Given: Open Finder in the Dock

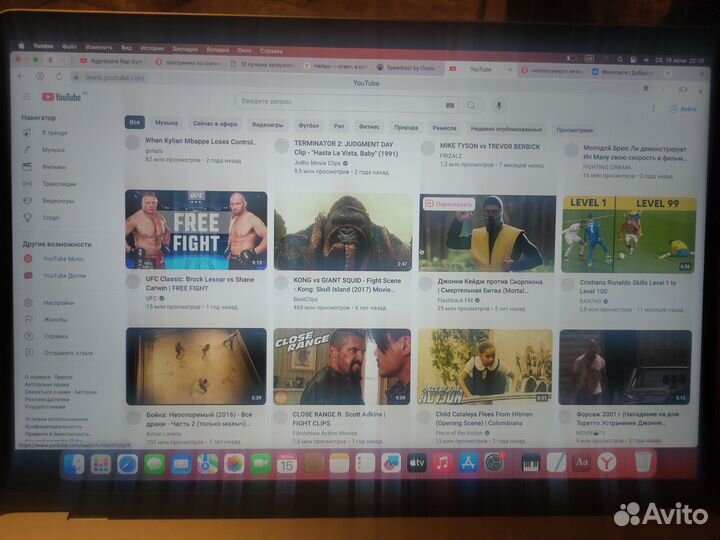Looking at the screenshot, I should pos(74,463).
